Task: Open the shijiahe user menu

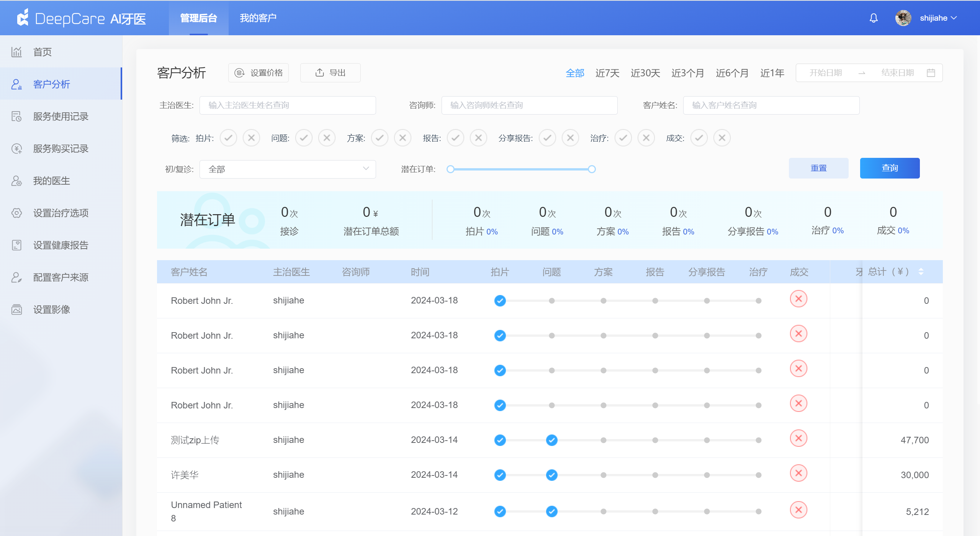Action: 938,18
